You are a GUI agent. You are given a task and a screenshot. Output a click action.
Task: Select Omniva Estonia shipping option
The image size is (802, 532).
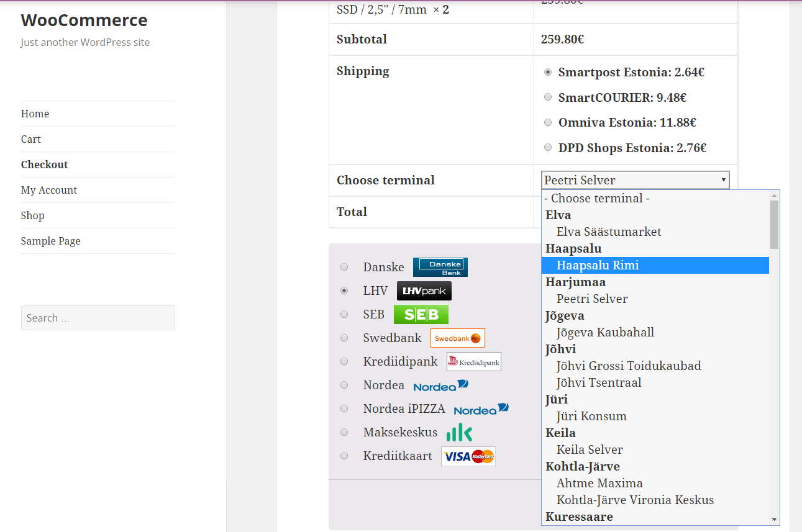click(548, 123)
